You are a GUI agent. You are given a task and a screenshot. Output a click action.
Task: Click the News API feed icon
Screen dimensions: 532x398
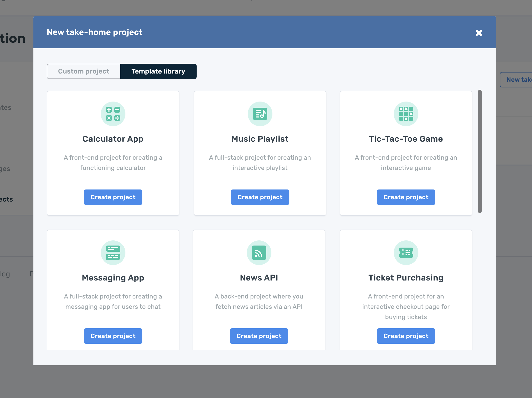(259, 253)
